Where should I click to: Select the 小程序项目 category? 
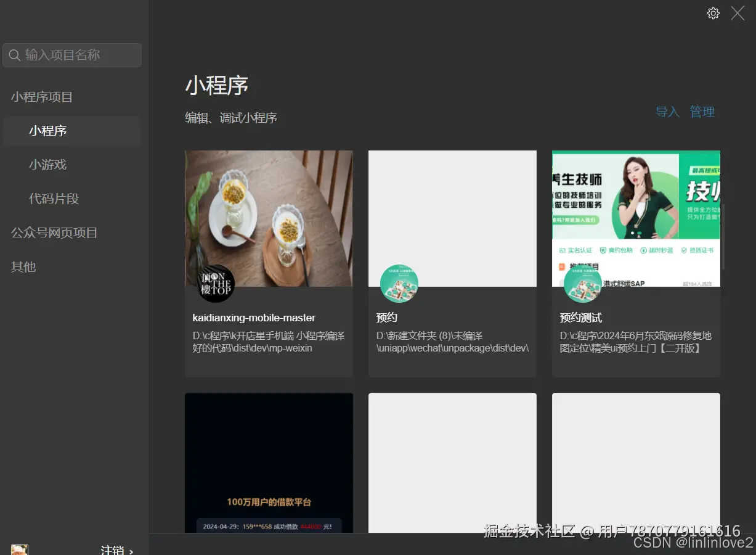point(42,97)
